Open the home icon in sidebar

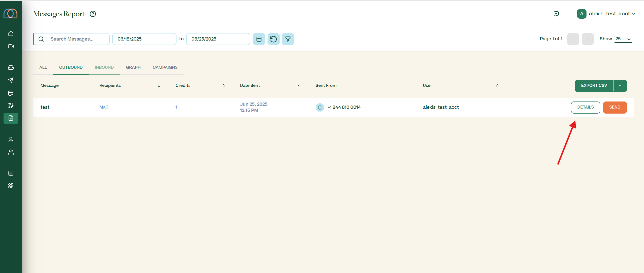pyautogui.click(x=11, y=33)
